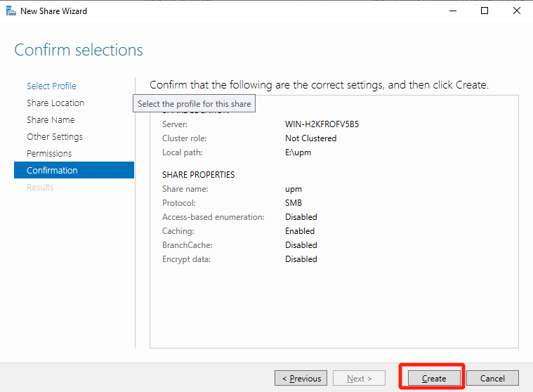This screenshot has width=533, height=392.
Task: Click the SMB protocol value
Action: click(x=294, y=203)
